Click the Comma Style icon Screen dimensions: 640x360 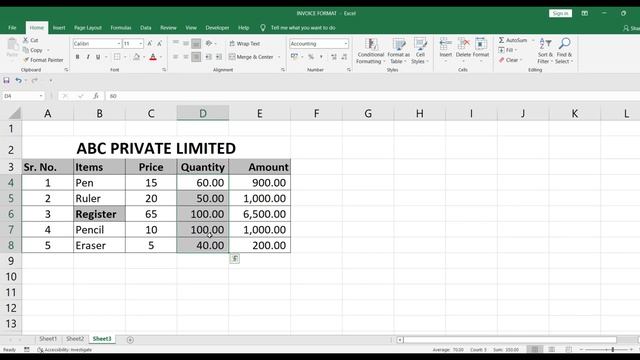[321, 57]
